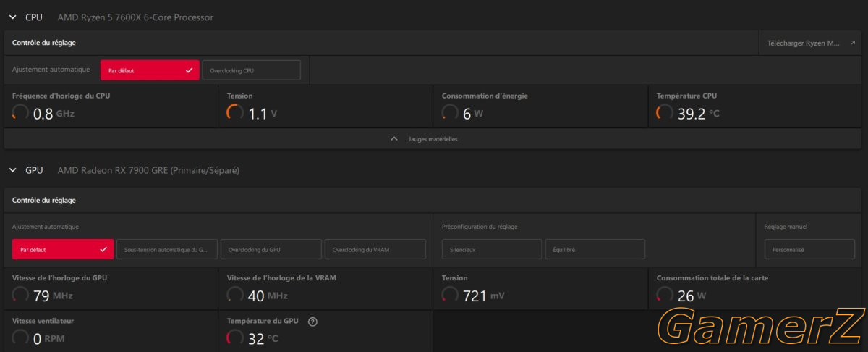Select CPU Par défaut tuning preset

pyautogui.click(x=150, y=70)
